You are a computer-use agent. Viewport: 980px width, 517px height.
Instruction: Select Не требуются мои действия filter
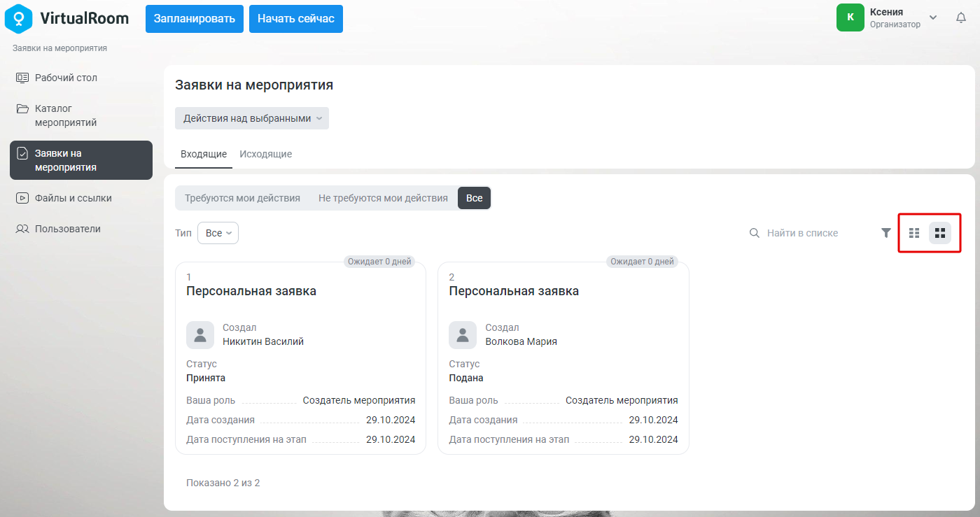pyautogui.click(x=383, y=198)
